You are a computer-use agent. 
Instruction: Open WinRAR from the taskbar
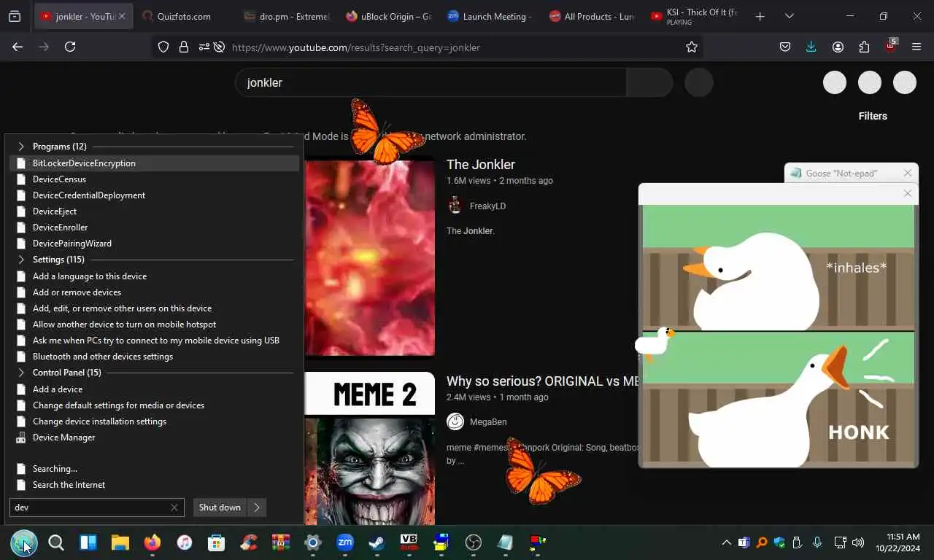click(281, 542)
